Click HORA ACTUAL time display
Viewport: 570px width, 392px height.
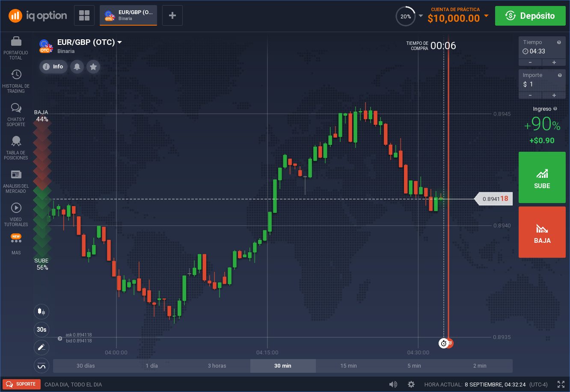(x=486, y=384)
